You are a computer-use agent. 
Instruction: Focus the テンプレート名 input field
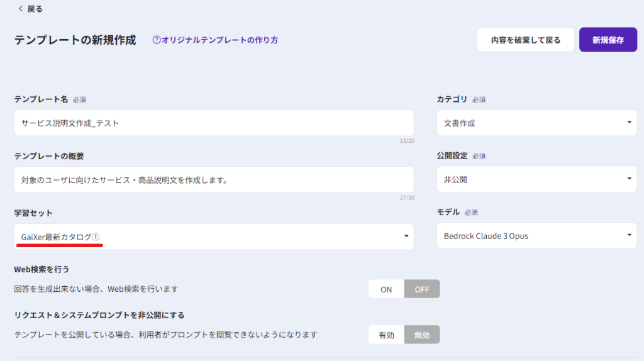pyautogui.click(x=214, y=123)
